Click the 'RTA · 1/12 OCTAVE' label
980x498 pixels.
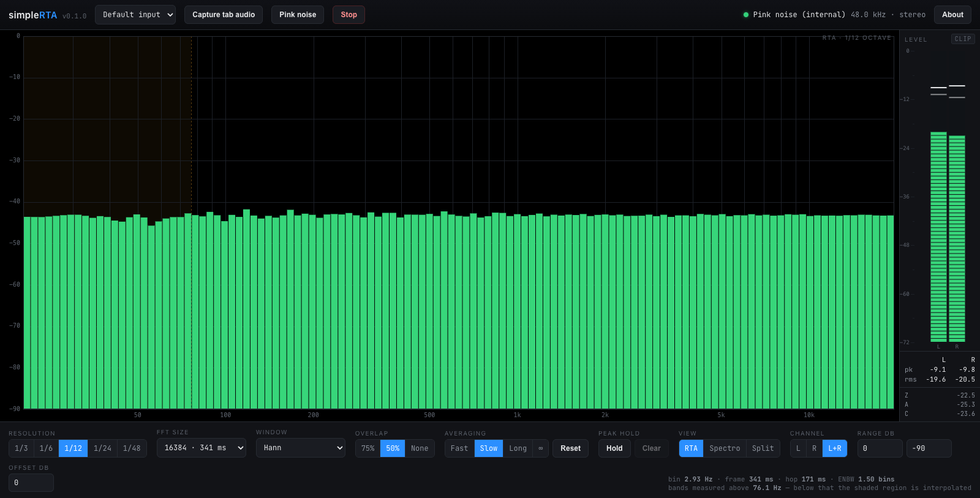pyautogui.click(x=856, y=38)
